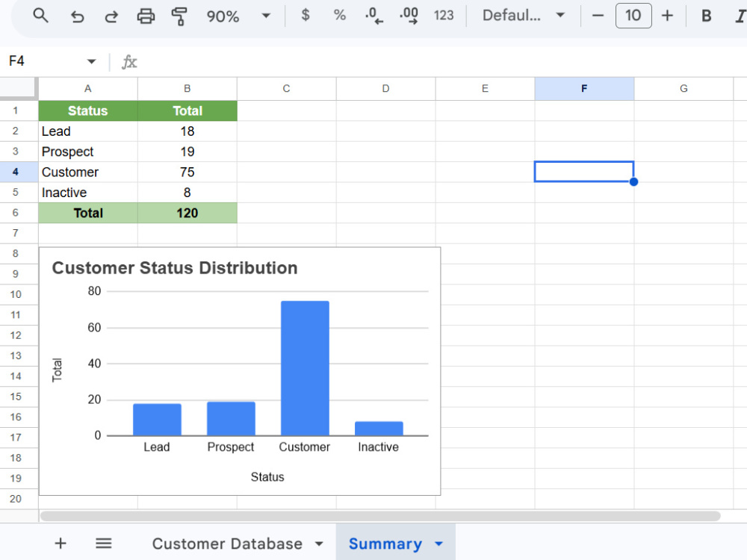Viewport: 747px width, 560px height.
Task: Select column E header
Action: 485,89
